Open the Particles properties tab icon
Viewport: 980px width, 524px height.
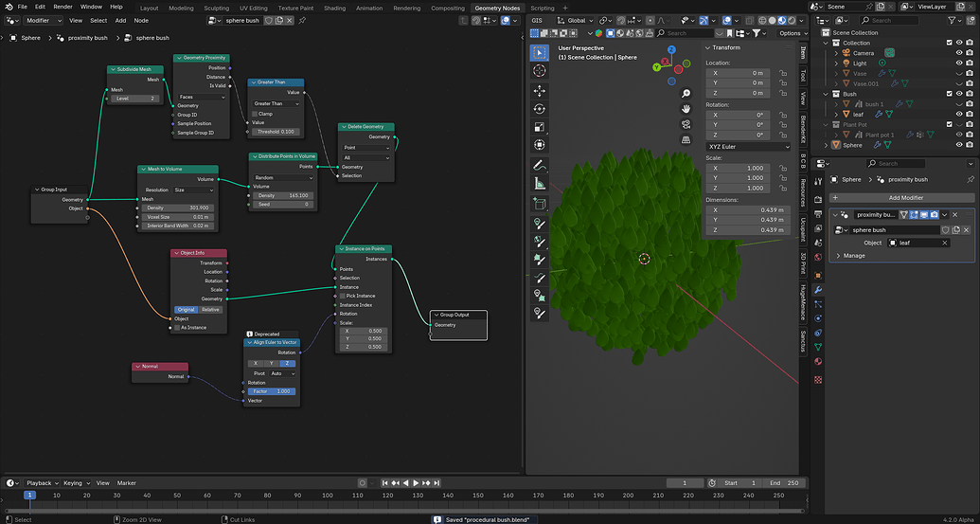818,304
